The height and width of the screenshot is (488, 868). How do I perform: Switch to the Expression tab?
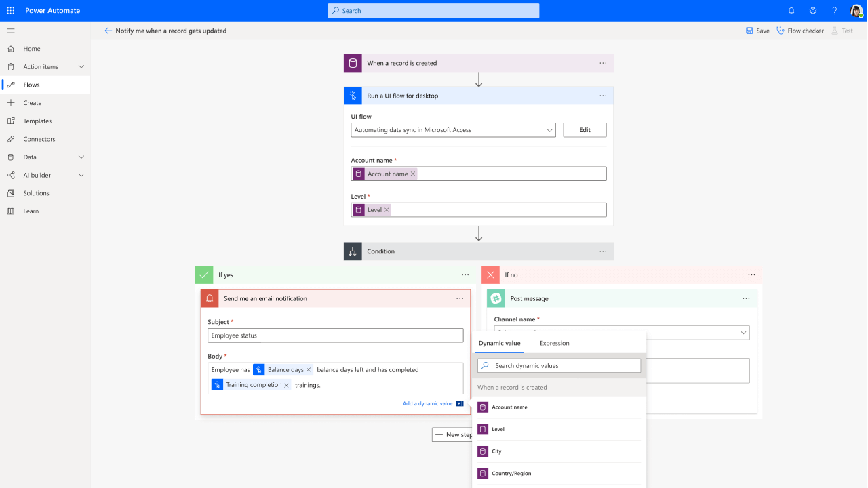coord(554,343)
